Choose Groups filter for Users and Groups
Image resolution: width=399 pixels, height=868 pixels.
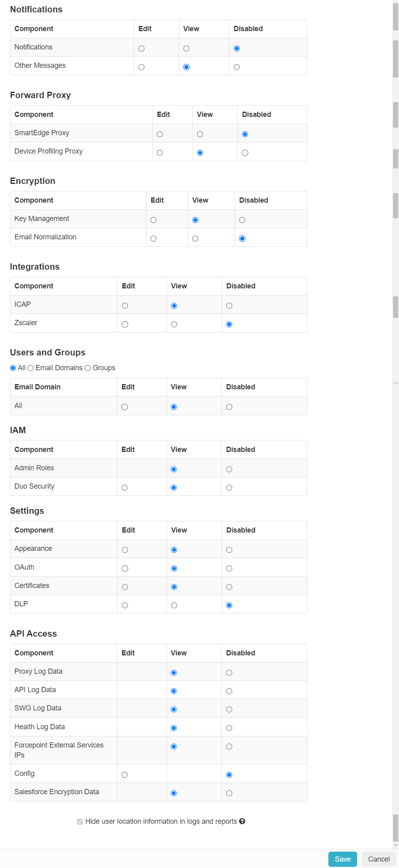[88, 368]
